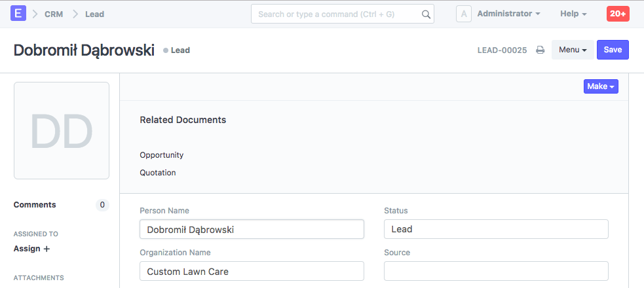Click the DD lead image placeholder
644x288 pixels.
click(62, 130)
